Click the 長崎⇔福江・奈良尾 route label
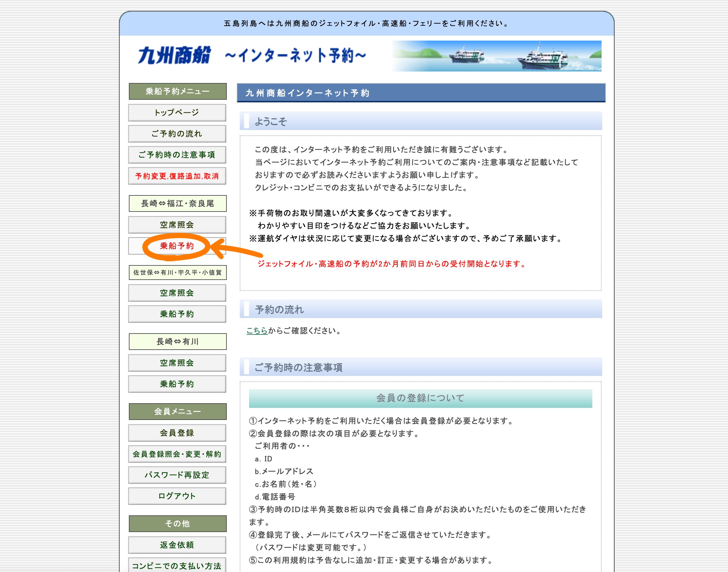Screen dimensions: 728x572 [178, 203]
